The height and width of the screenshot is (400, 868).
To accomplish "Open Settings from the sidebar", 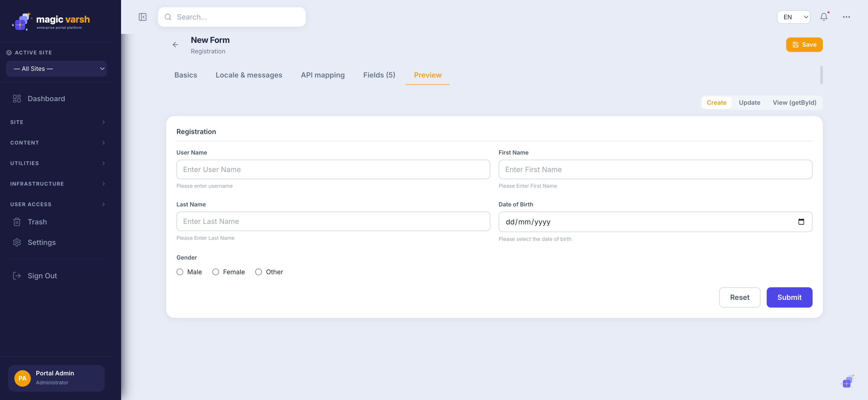I will (x=57, y=243).
